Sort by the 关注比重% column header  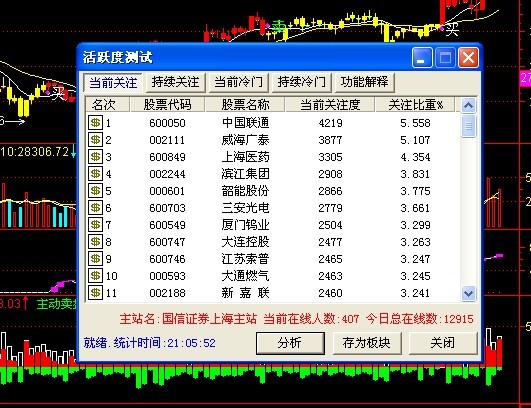[x=415, y=105]
